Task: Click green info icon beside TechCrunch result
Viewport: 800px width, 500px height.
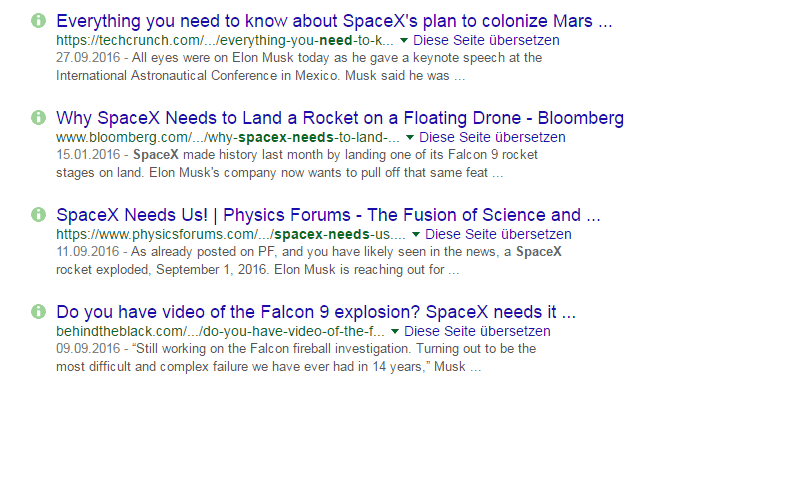Action: 38,20
